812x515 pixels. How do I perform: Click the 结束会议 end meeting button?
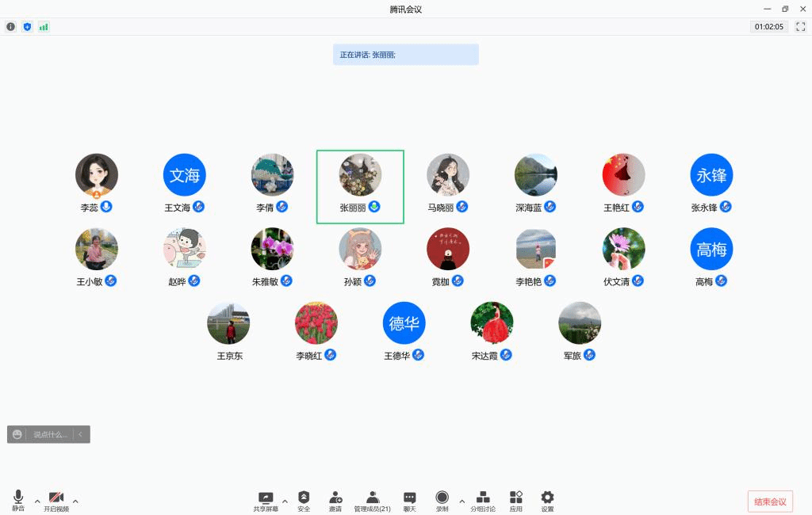click(x=770, y=502)
